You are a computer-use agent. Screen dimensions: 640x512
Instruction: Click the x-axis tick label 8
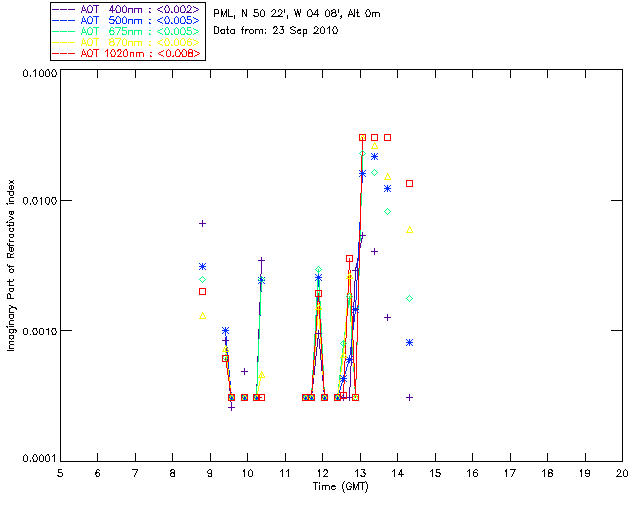[173, 473]
